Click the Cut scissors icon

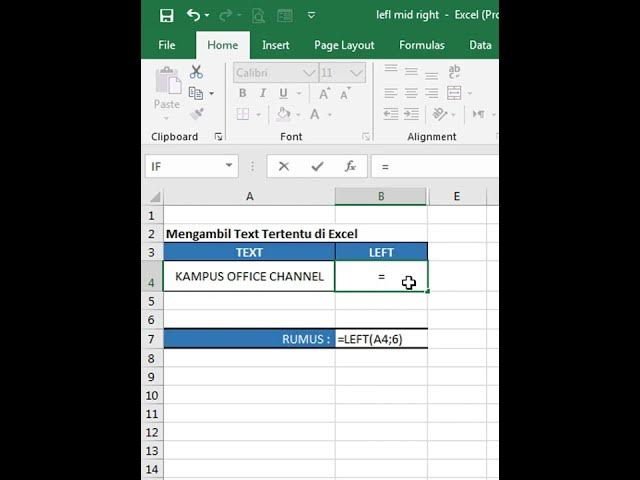coord(196,72)
